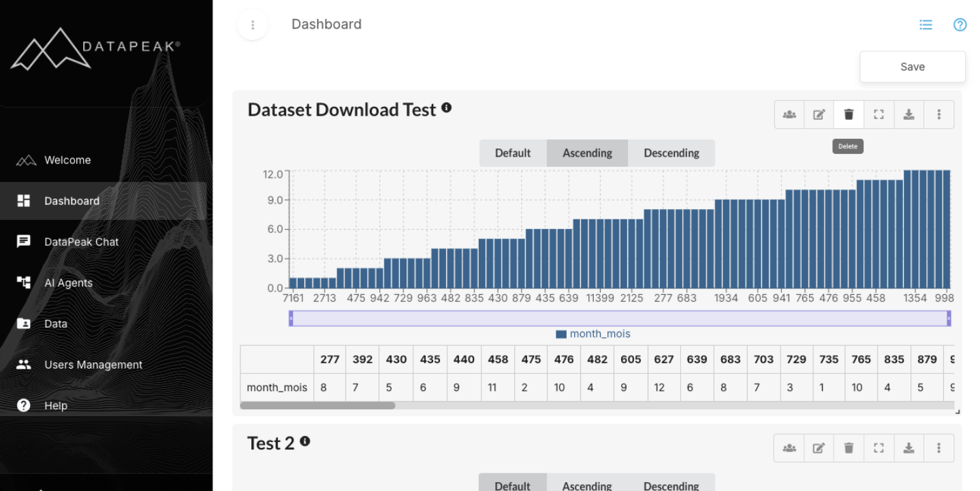The width and height of the screenshot is (980, 491).
Task: Open the three-dot menu for Test 2
Action: click(938, 447)
